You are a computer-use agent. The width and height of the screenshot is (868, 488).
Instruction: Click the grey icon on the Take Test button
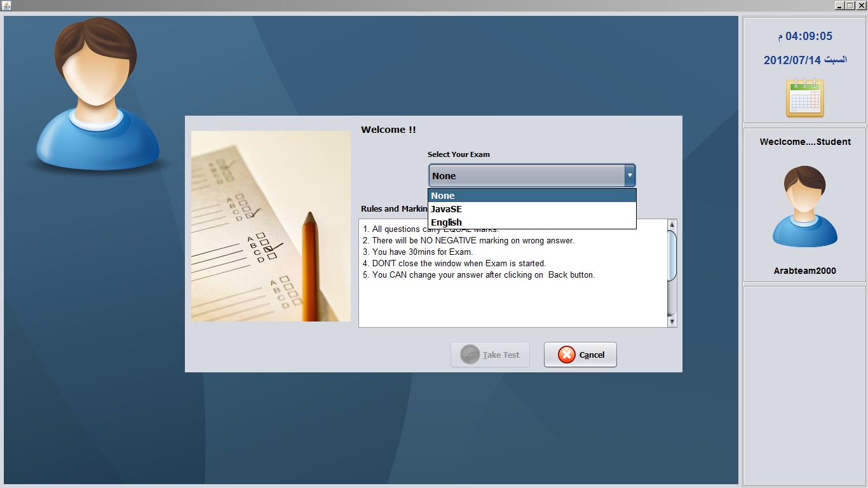[x=470, y=355]
